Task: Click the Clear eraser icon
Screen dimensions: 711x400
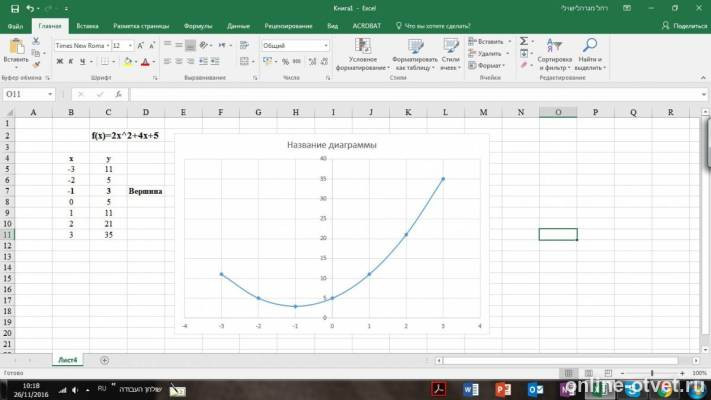Action: coord(524,65)
